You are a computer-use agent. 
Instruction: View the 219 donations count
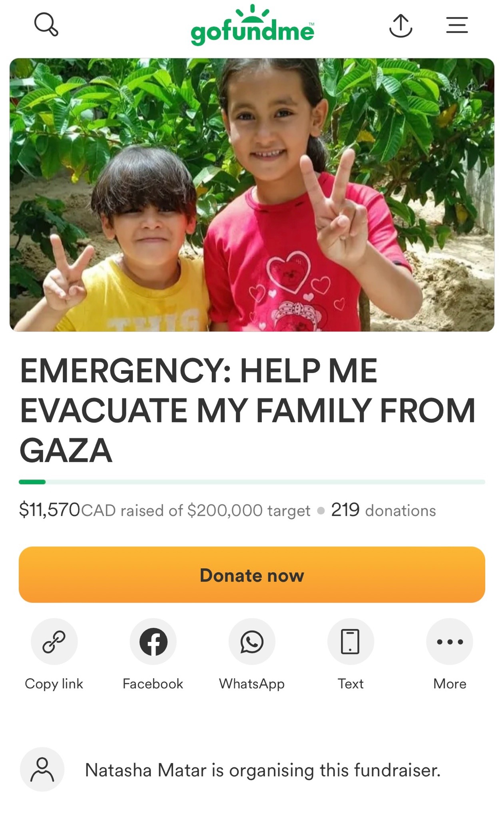pos(383,510)
